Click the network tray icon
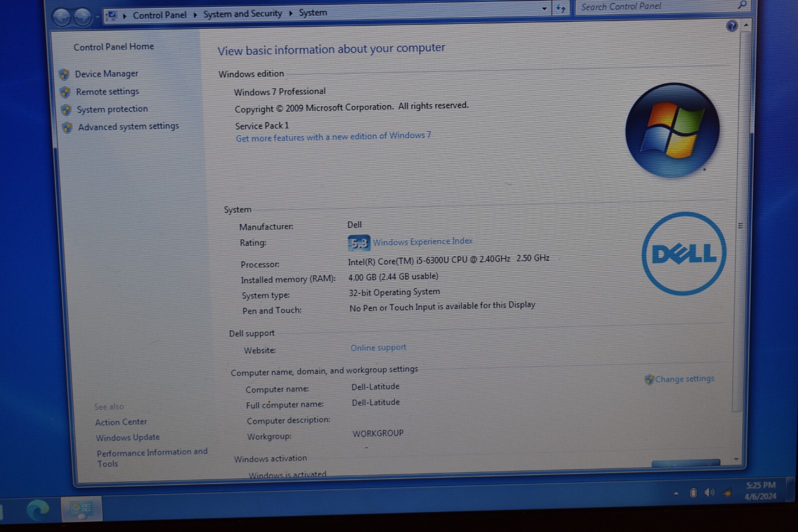The width and height of the screenshot is (798, 532). [x=727, y=493]
